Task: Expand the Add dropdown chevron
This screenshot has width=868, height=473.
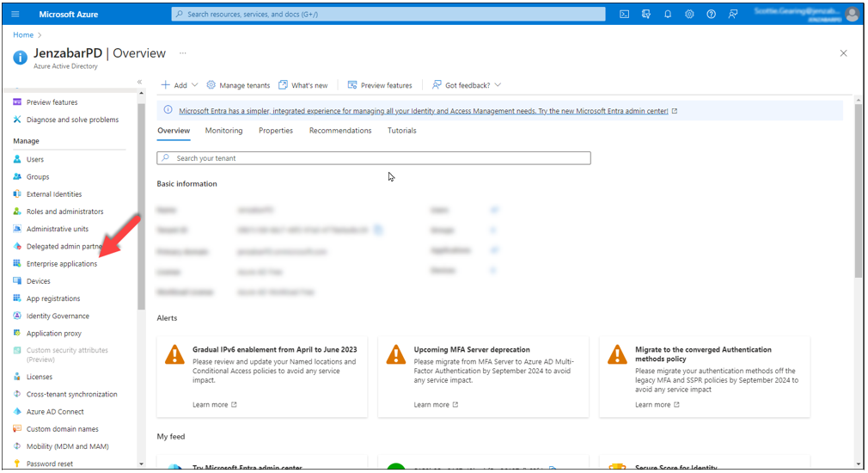Action: pyautogui.click(x=194, y=85)
